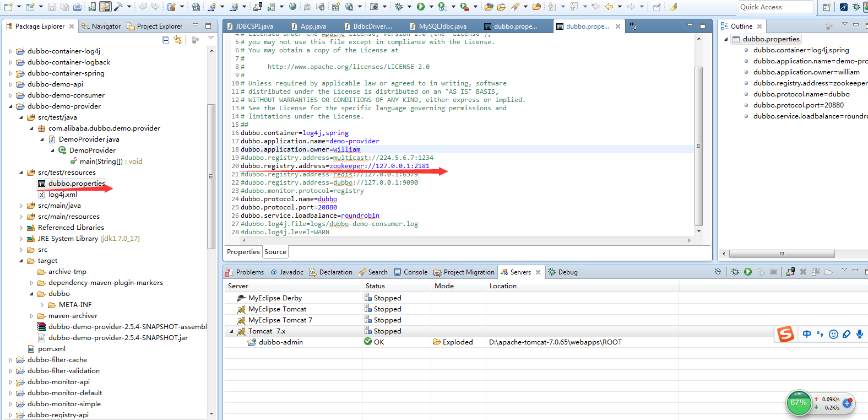Screen dimensions: 868x420
Task: Click the editor vertical scrollbar thumb
Action: [x=698, y=146]
